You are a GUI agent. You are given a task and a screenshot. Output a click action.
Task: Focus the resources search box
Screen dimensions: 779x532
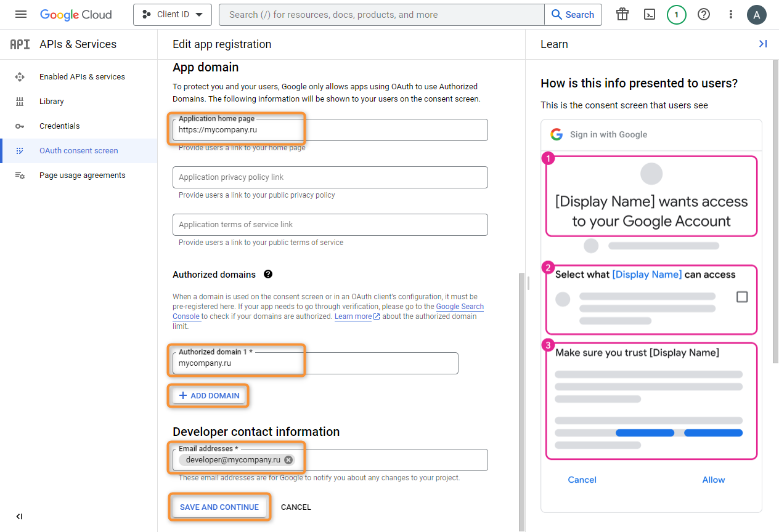click(381, 15)
